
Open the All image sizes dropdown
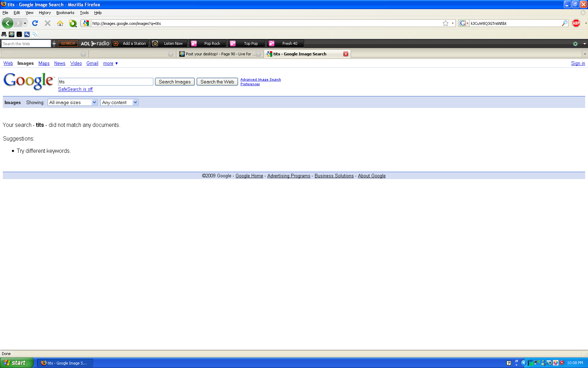point(72,102)
